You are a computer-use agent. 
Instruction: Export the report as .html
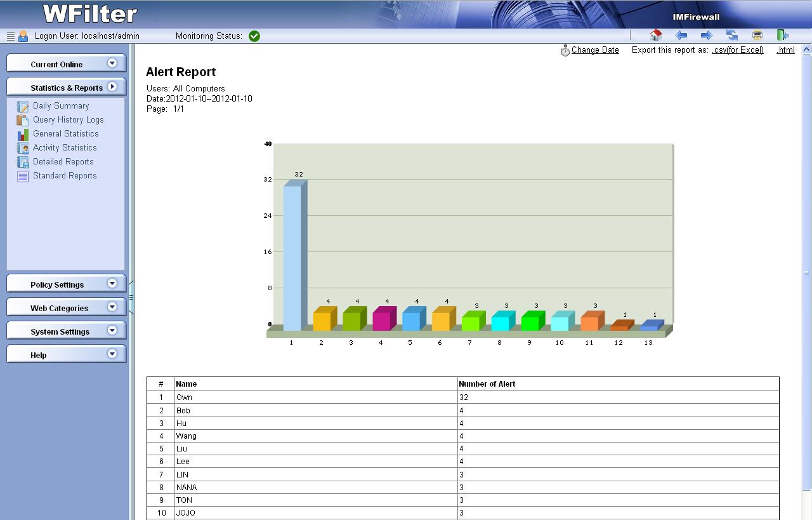pos(785,50)
